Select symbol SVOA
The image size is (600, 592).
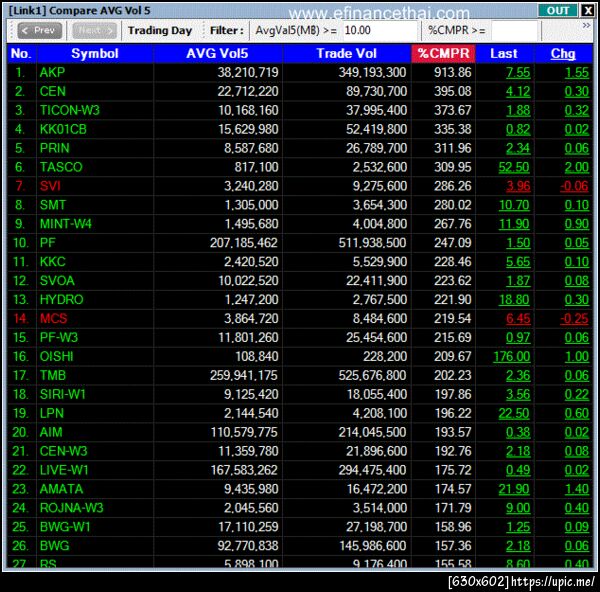point(57,281)
